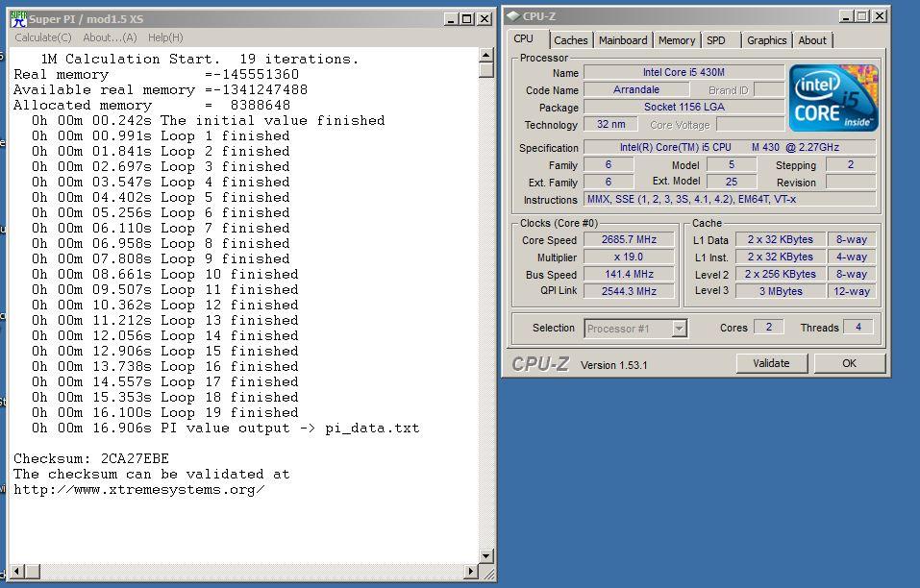Screen dimensions: 920x588
Task: Click the Level 3 '12-way' associativity value
Action: coord(852,291)
